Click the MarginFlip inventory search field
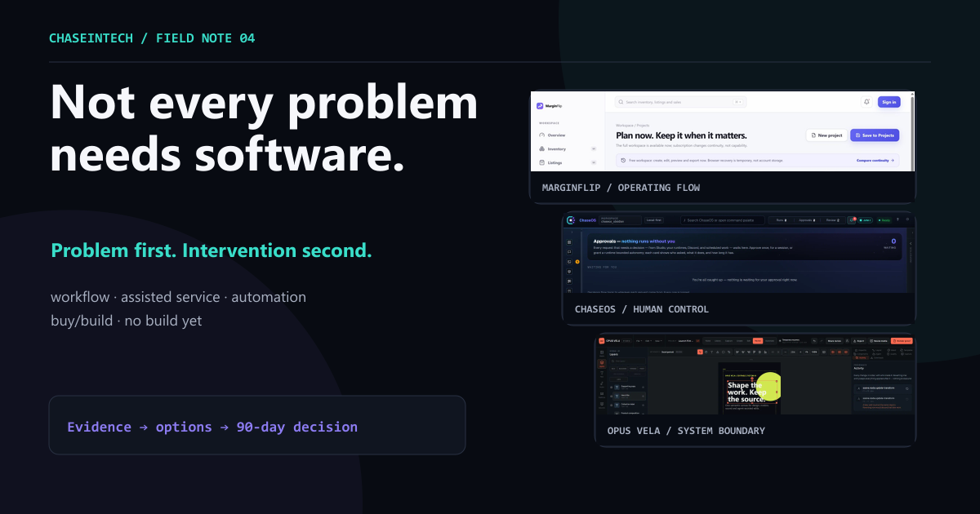The height and width of the screenshot is (514, 980). 680,102
